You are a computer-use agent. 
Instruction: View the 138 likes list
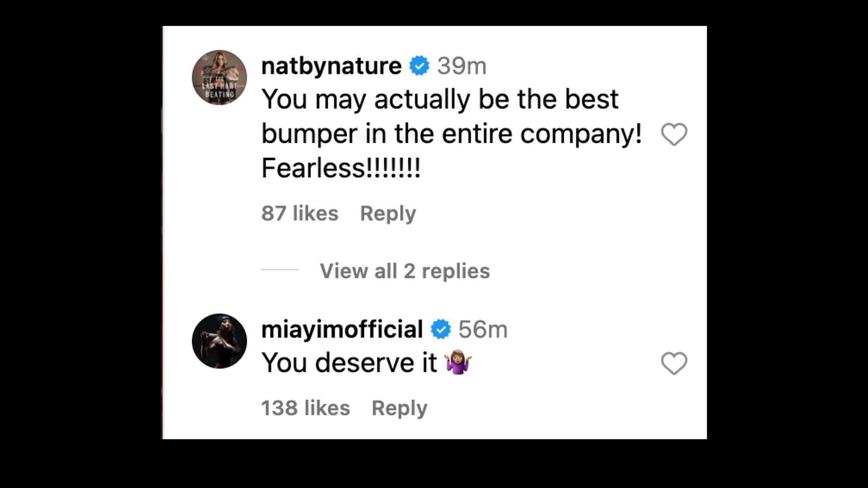(x=306, y=408)
